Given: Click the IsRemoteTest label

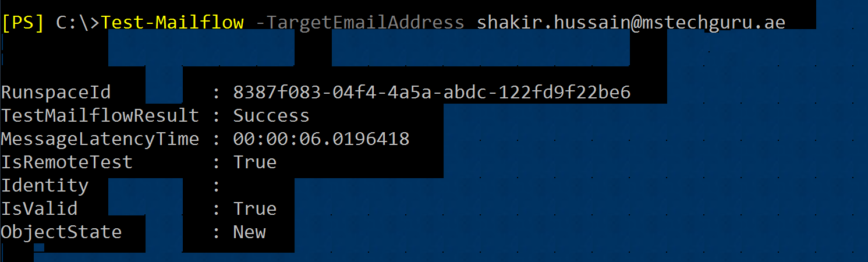Looking at the screenshot, I should click(x=67, y=162).
